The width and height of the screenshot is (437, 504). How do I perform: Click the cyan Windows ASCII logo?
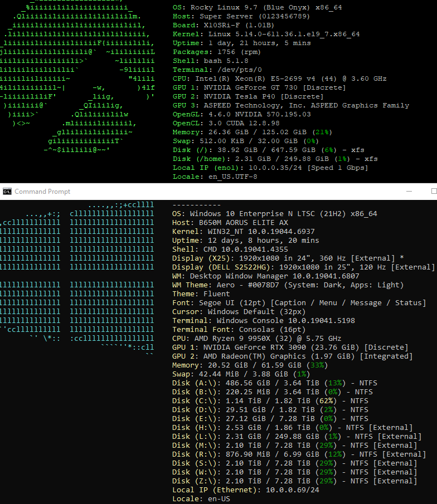(77, 280)
